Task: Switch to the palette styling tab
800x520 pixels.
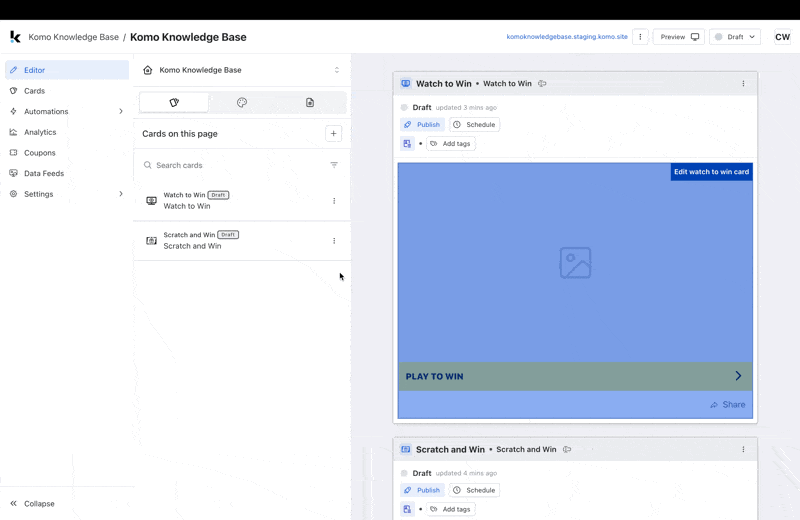Action: click(242, 102)
